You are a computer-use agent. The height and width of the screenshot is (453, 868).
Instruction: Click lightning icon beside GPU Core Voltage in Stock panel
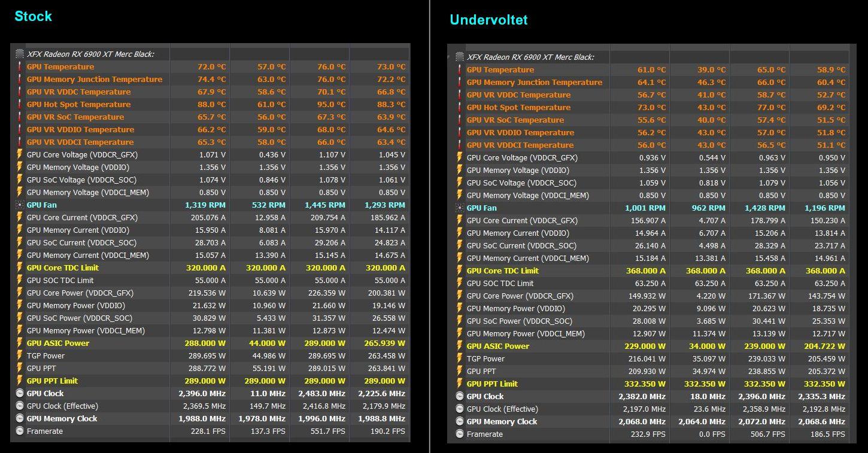(x=20, y=154)
